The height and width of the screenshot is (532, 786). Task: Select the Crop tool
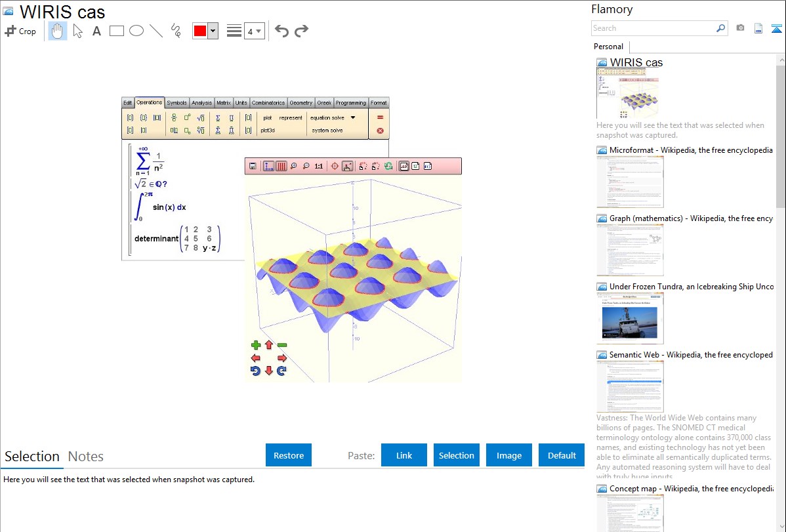pos(20,31)
